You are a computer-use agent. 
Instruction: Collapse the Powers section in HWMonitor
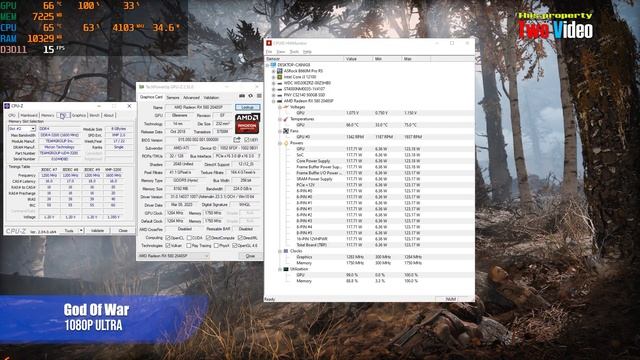pyautogui.click(x=280, y=143)
